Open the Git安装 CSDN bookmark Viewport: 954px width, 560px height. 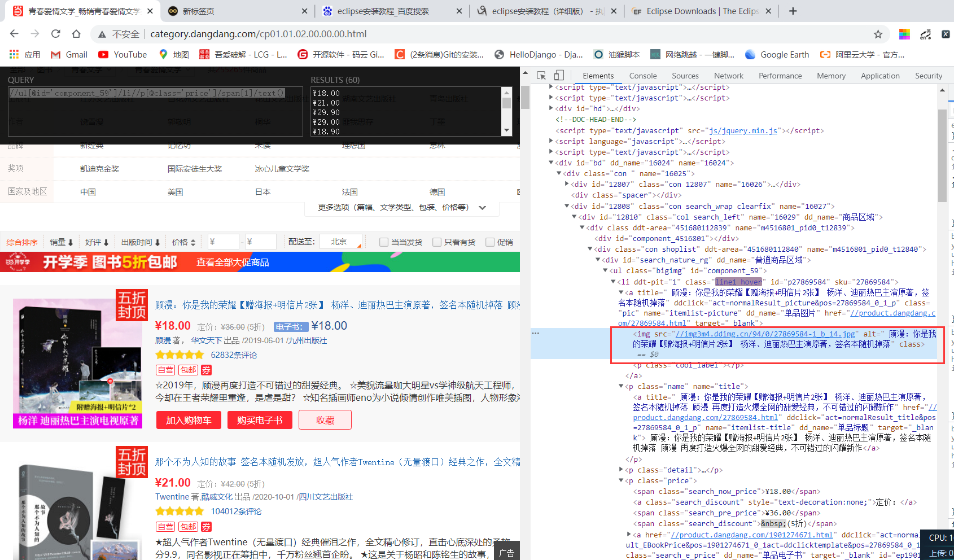click(439, 55)
